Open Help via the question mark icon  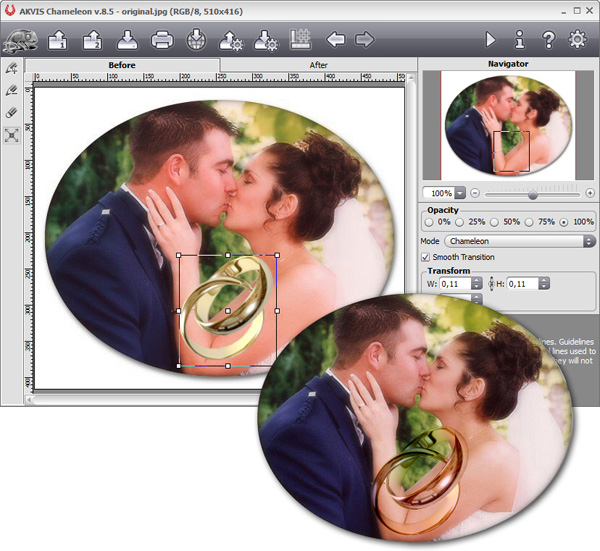click(548, 40)
